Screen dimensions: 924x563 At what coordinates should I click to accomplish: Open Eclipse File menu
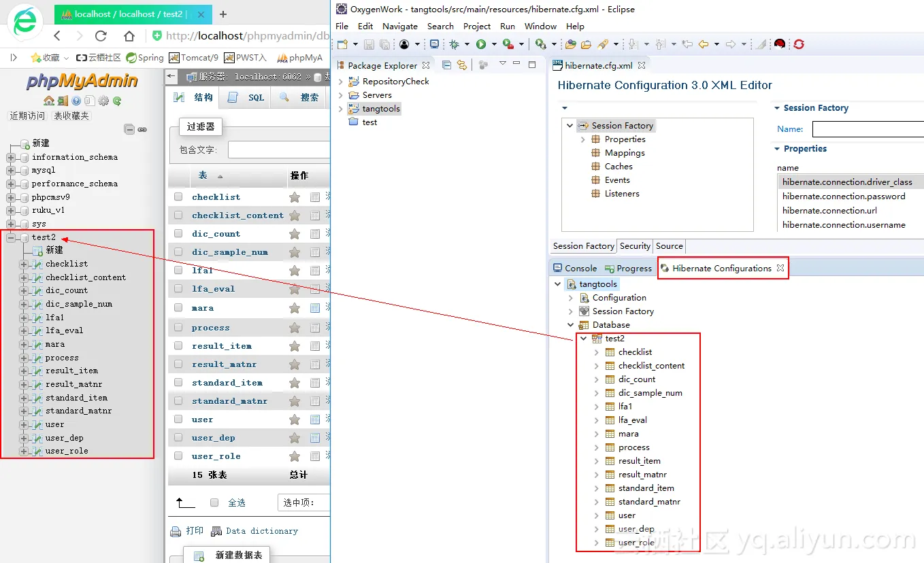pyautogui.click(x=342, y=26)
